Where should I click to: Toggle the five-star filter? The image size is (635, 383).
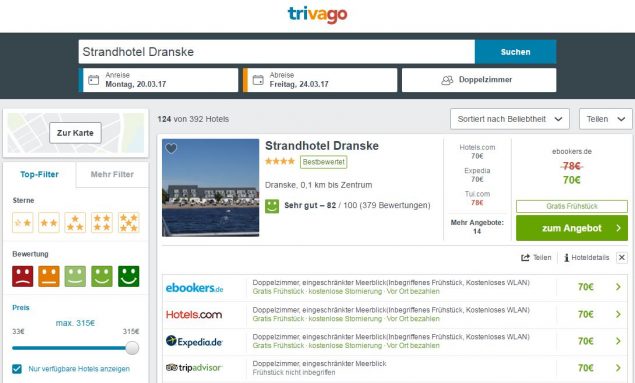pyautogui.click(x=129, y=223)
